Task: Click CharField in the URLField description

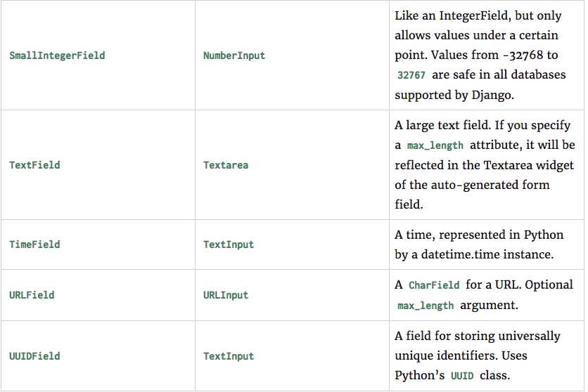Action: tap(434, 285)
